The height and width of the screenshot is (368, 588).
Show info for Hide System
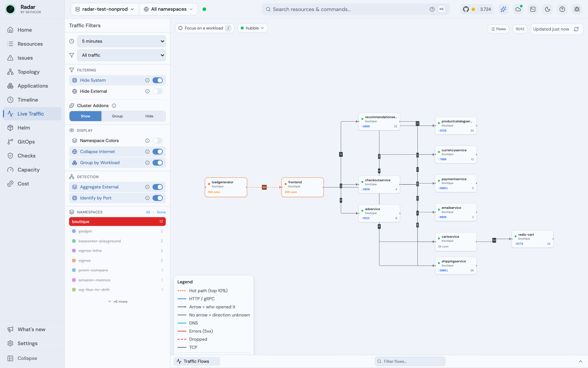coord(147,80)
